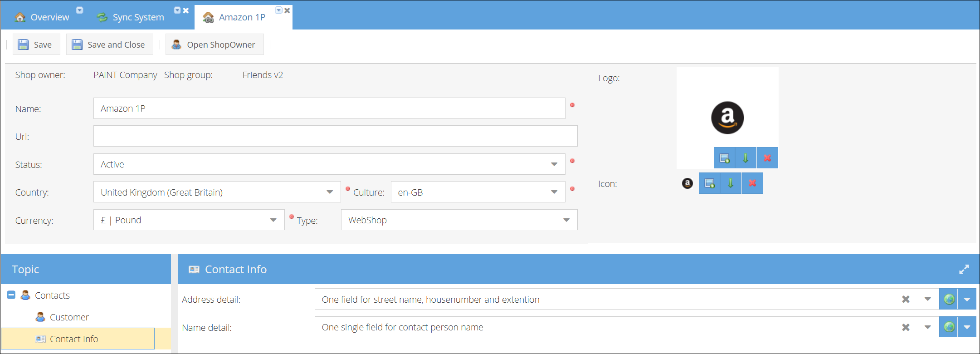The height and width of the screenshot is (354, 980).
Task: Click into the Url input field
Action: click(335, 136)
